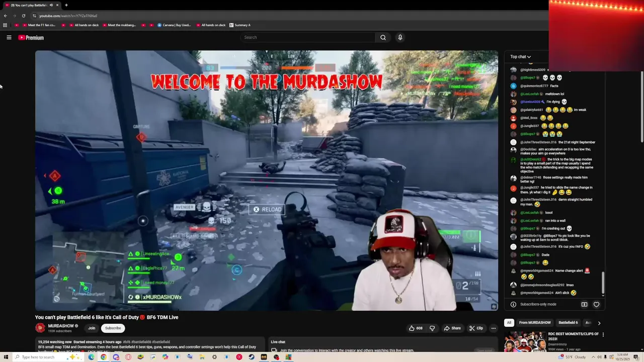
Task: Select the 'All' filter chip
Action: (x=509, y=323)
